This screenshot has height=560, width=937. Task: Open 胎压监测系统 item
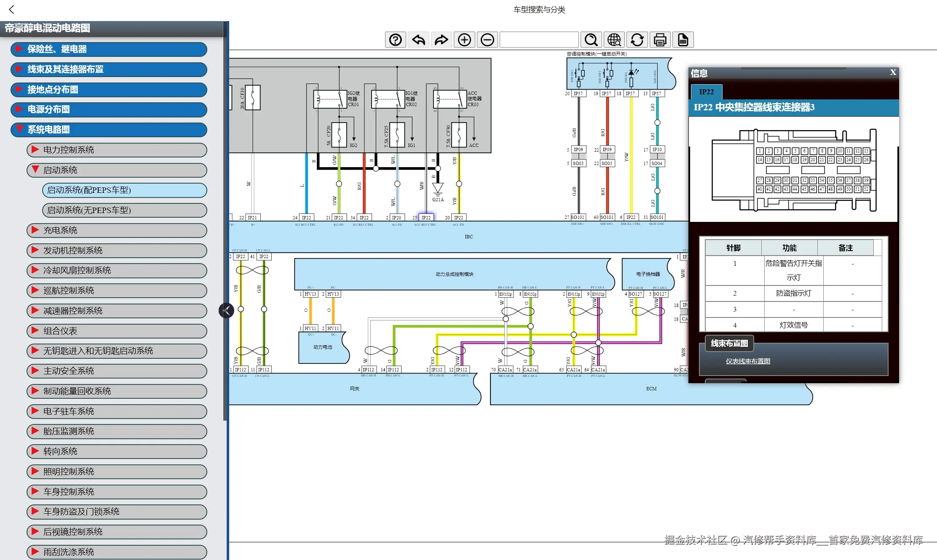[117, 431]
